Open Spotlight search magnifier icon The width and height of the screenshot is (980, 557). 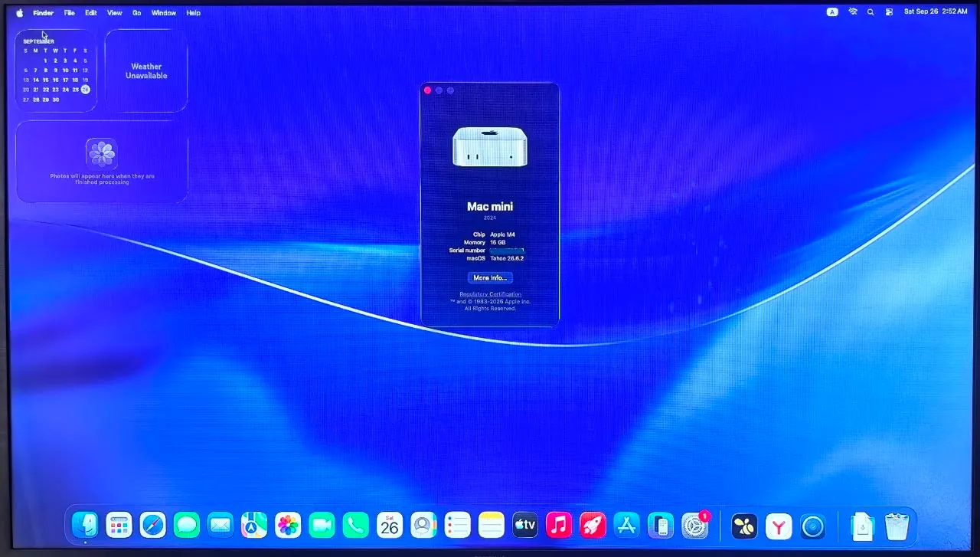871,11
